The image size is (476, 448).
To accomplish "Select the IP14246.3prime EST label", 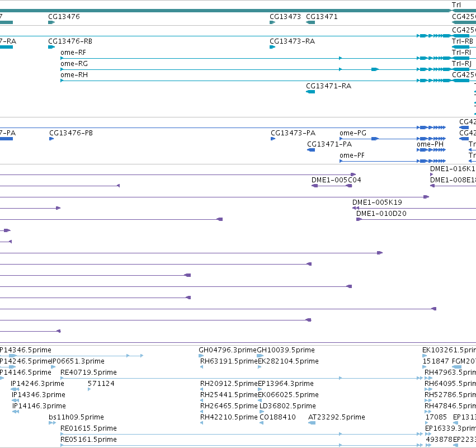I will coord(37,384).
